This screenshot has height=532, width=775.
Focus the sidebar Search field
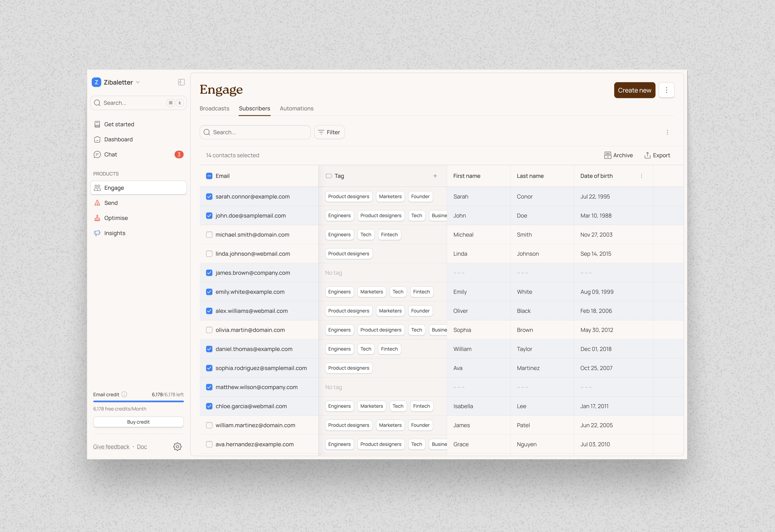point(138,103)
